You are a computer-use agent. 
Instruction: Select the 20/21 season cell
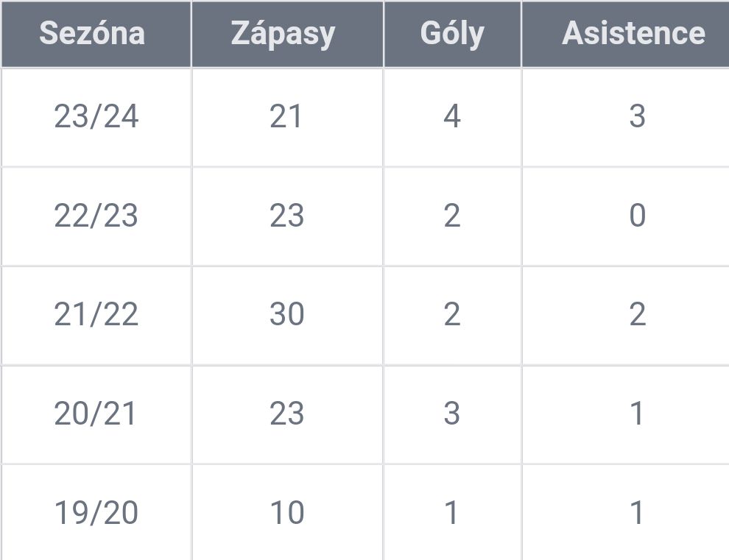click(x=95, y=414)
